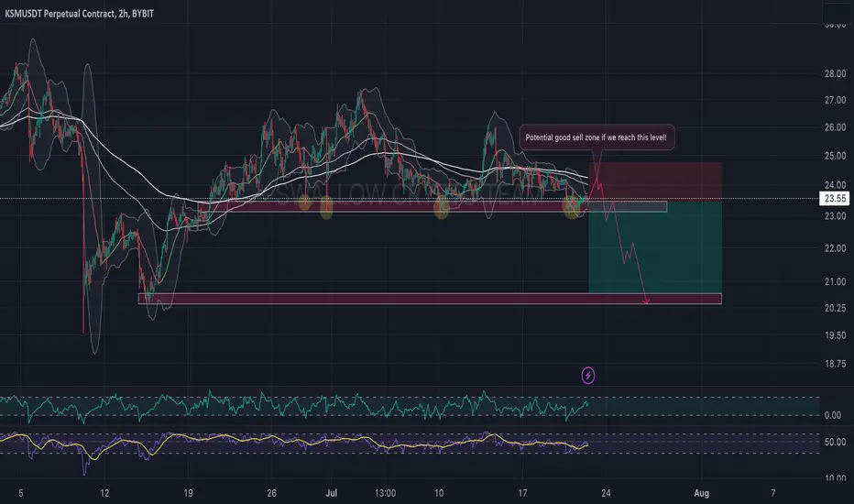854x504 pixels.
Task: Click price axis label 21.00
Action: (835, 281)
